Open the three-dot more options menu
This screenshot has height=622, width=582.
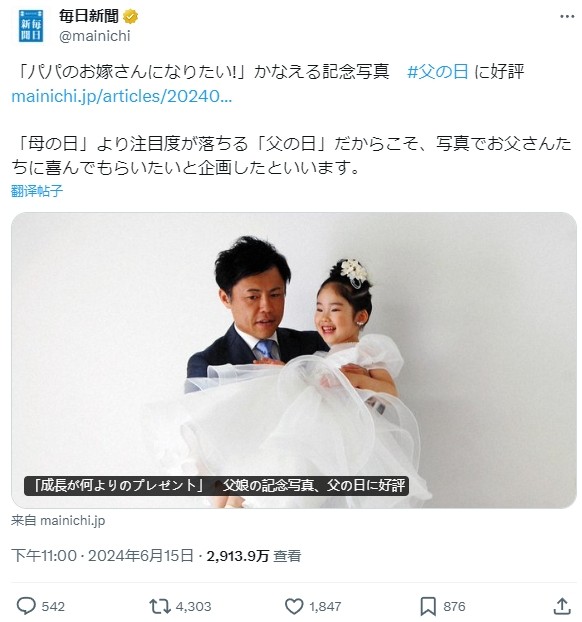pos(567,16)
